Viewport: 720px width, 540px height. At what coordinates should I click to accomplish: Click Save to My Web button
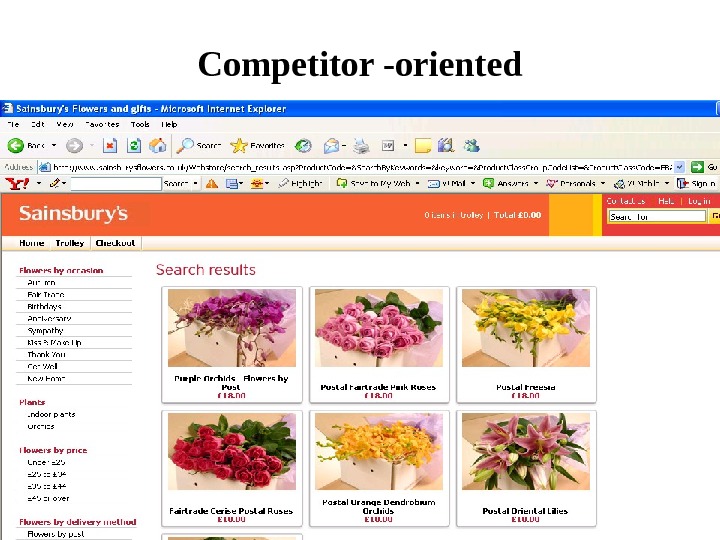373,184
